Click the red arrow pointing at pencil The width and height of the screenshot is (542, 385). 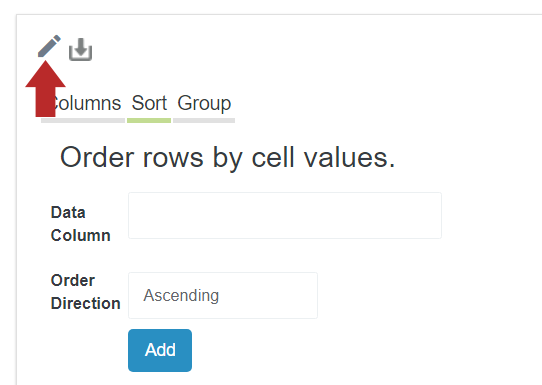click(45, 89)
